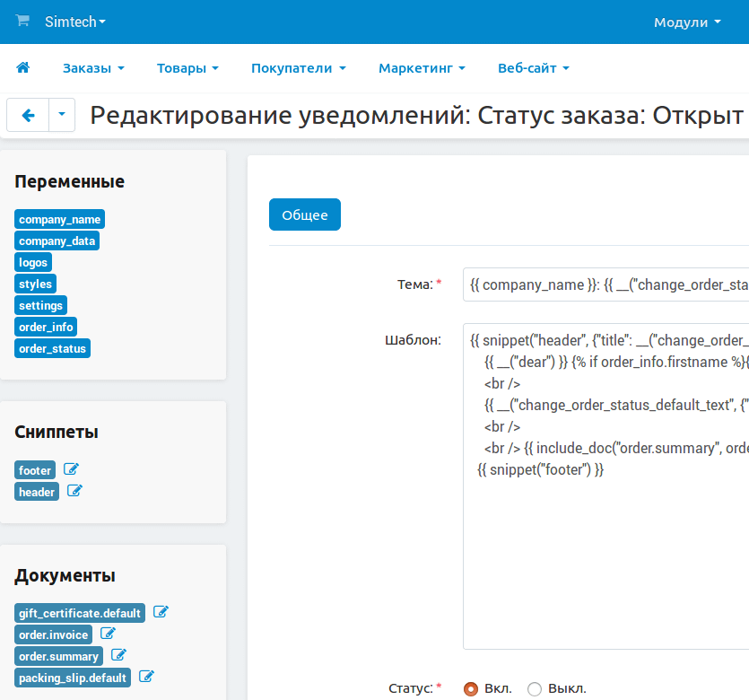Edit the packing_slip.default document

pyautogui.click(x=145, y=677)
